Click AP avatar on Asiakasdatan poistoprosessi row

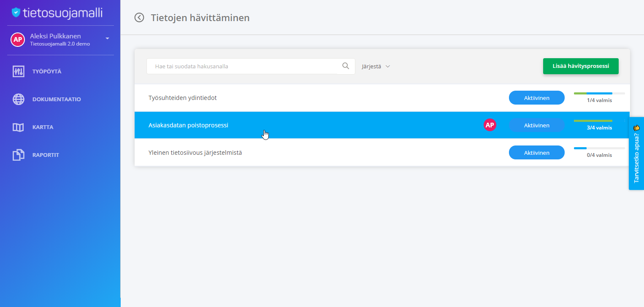point(490,125)
